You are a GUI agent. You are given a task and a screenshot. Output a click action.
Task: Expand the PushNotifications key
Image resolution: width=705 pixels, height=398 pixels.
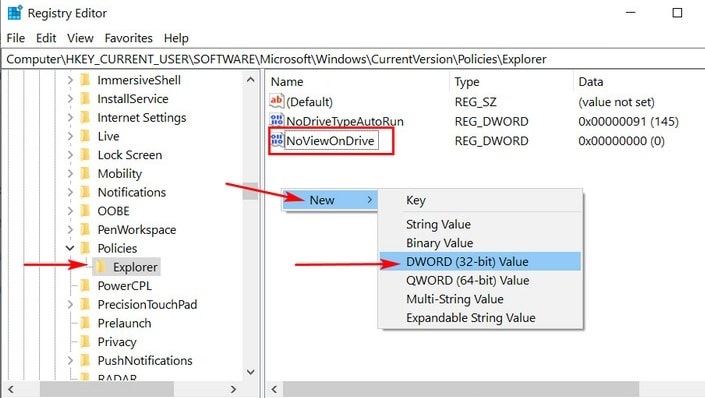coord(70,360)
